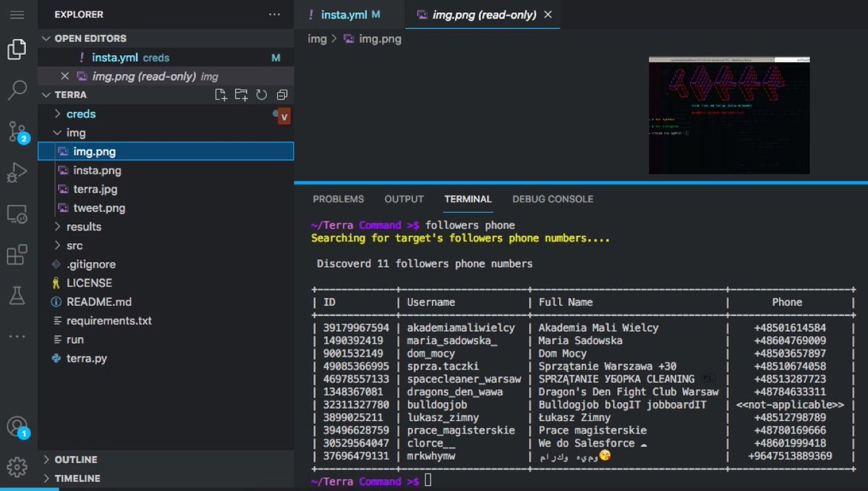868x491 pixels.
Task: Collapse the Open Editors section
Action: click(x=48, y=38)
